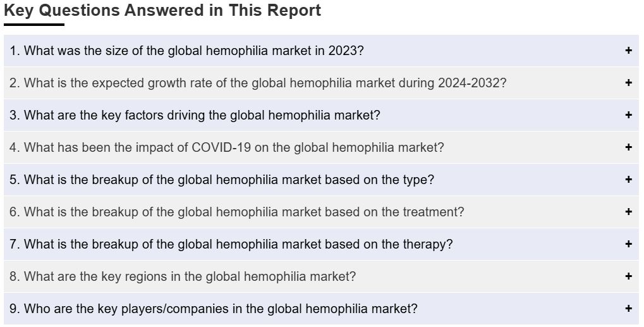644x327 pixels.
Task: Expand the COVID-19 impact question row
Action: point(321,147)
